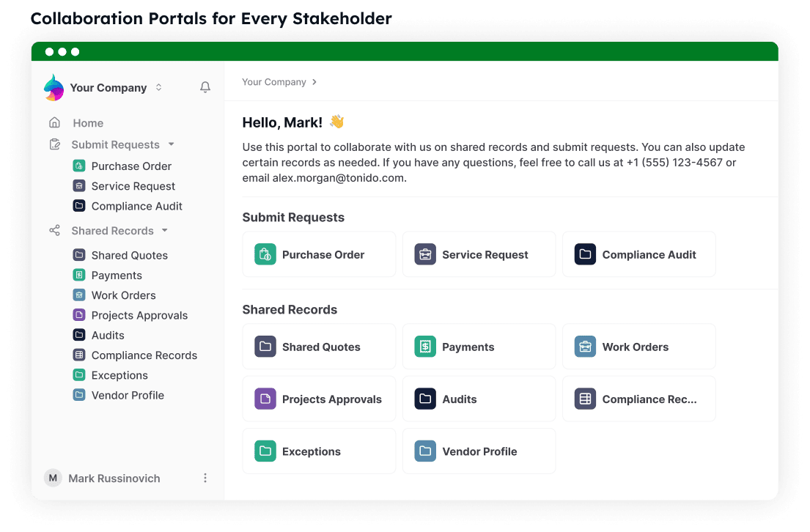The image size is (810, 532).
Task: Click the purple Projects Approvals card icon
Action: click(265, 399)
